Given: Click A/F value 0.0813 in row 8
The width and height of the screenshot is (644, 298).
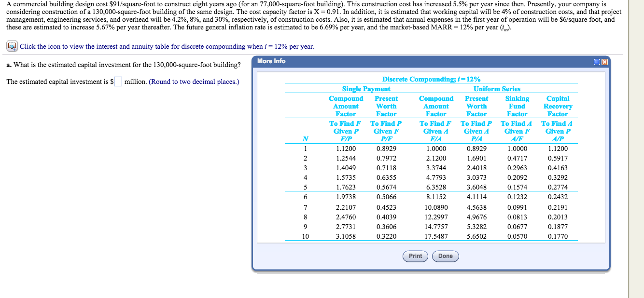Looking at the screenshot, I should click(x=517, y=217).
